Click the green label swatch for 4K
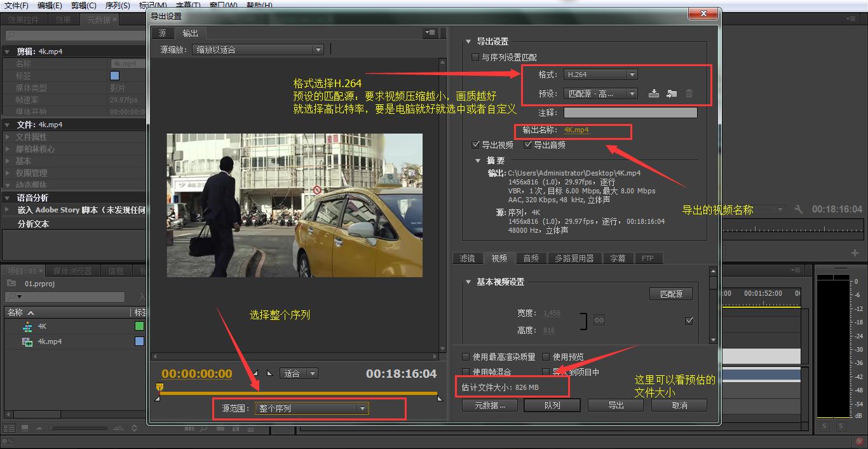The width and height of the screenshot is (868, 449). point(139,327)
